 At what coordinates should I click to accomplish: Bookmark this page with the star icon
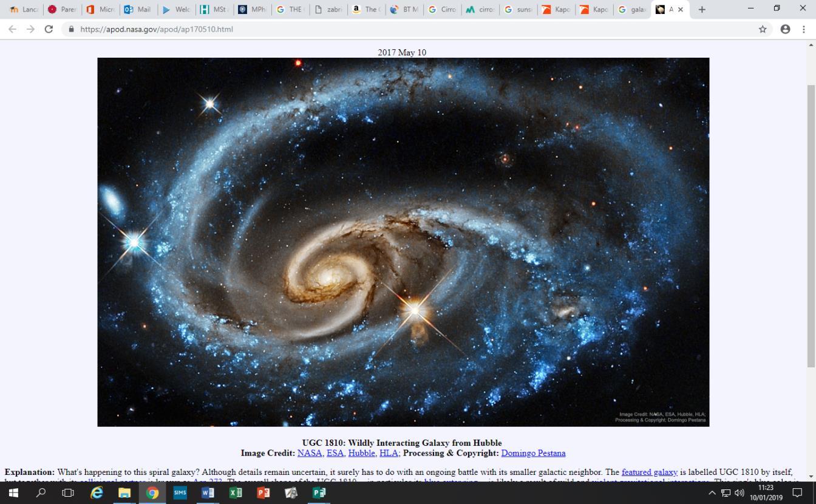[x=763, y=29]
